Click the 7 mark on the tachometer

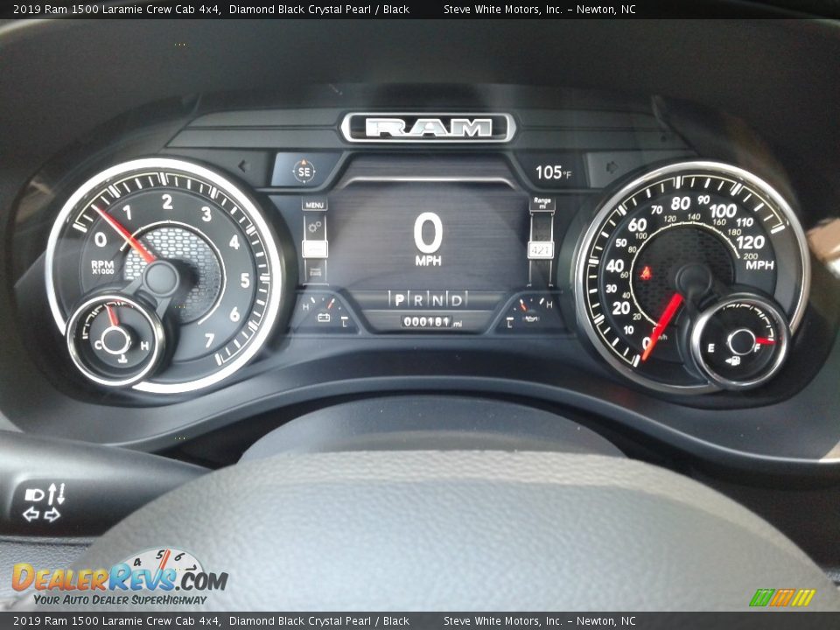[209, 340]
